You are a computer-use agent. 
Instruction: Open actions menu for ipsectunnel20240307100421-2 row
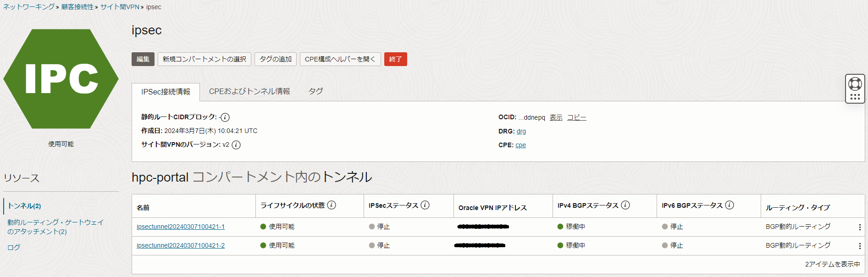coord(859,246)
